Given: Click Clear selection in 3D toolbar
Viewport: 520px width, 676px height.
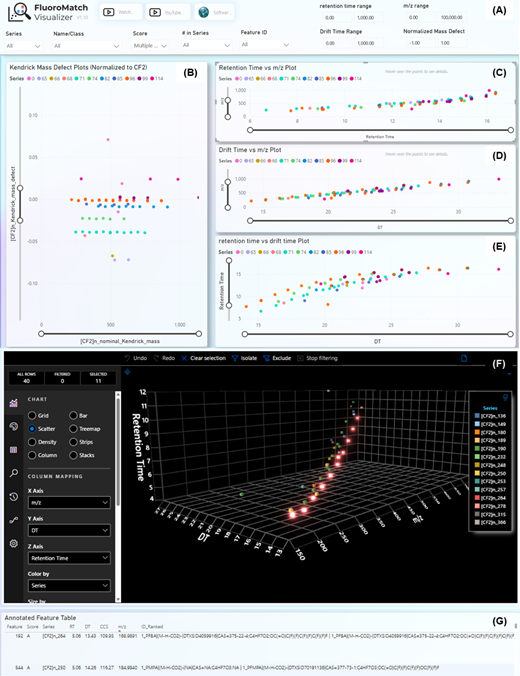Looking at the screenshot, I should [204, 358].
